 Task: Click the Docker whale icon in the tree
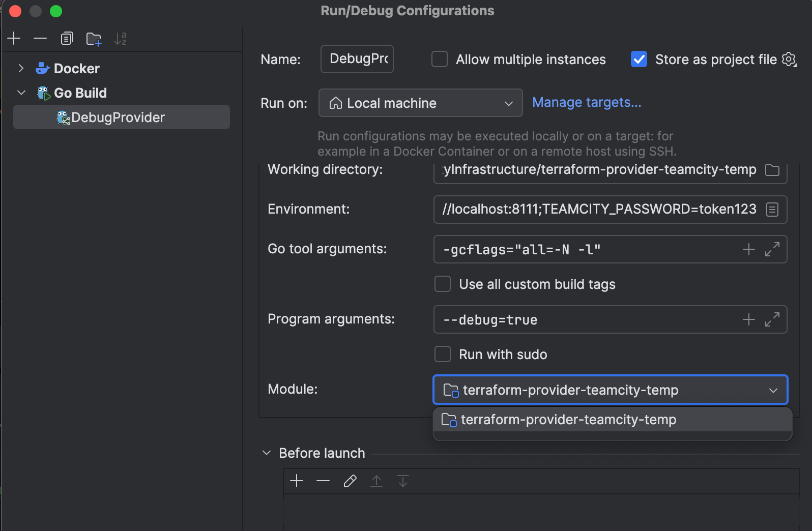(x=43, y=68)
